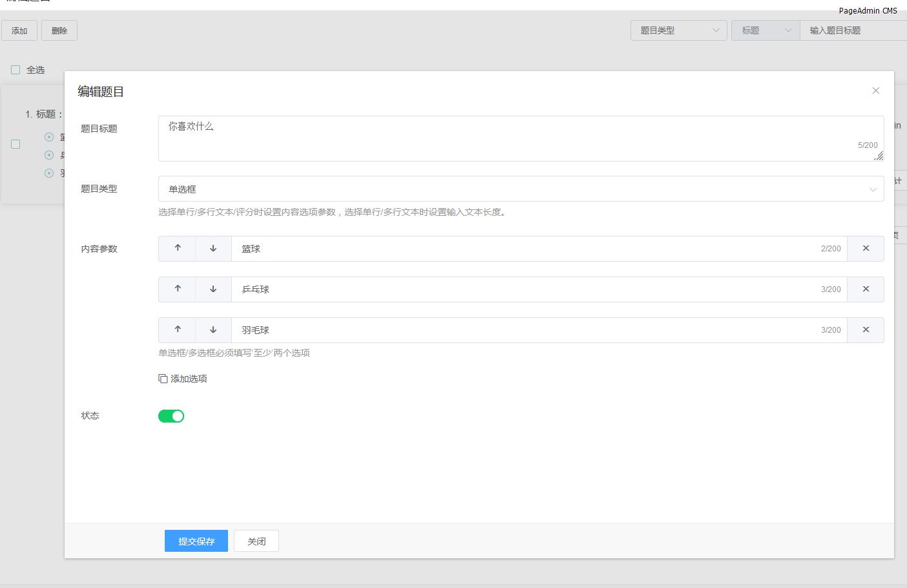Click the 5/200 character counter
907x588 pixels.
tap(868, 145)
